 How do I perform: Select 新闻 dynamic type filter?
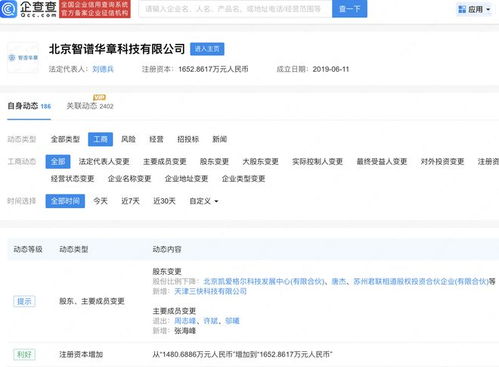click(220, 139)
